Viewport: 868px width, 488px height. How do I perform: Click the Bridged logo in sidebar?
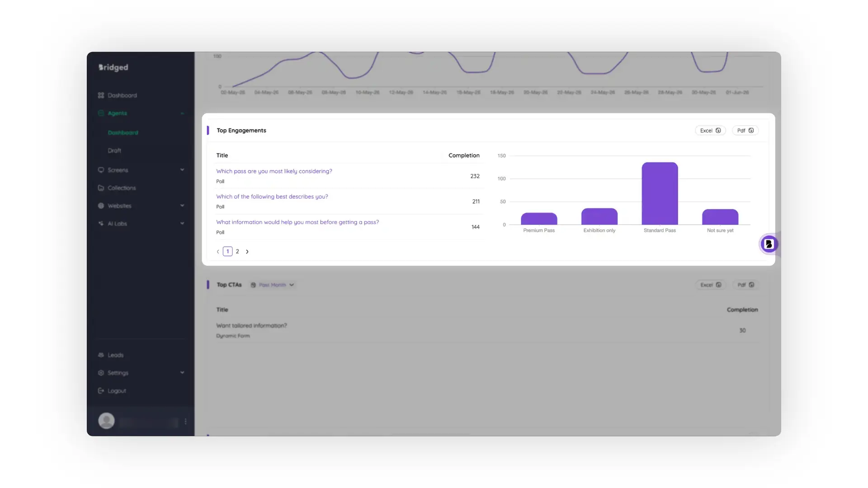coord(113,67)
